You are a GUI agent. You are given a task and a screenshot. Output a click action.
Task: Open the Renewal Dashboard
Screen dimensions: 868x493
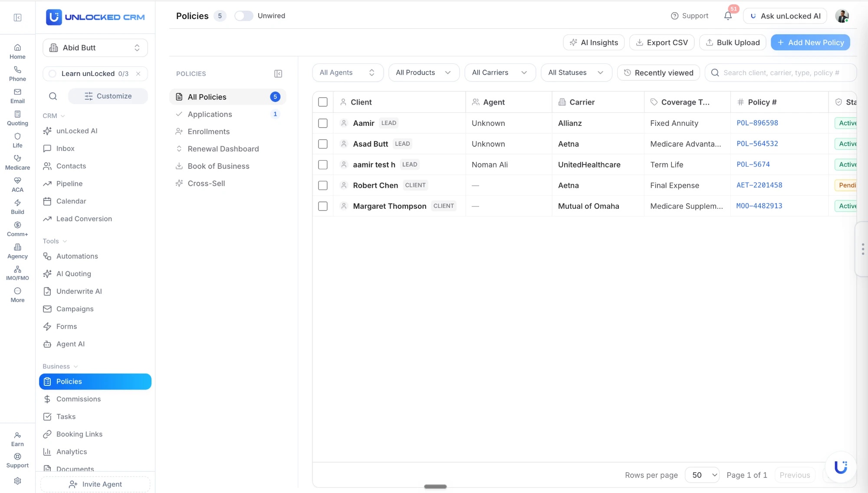227,149
